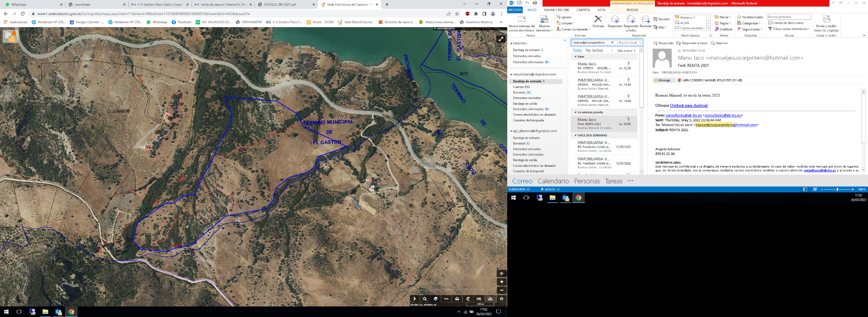Click Responder a todos in Outlook ribbon

[631, 23]
